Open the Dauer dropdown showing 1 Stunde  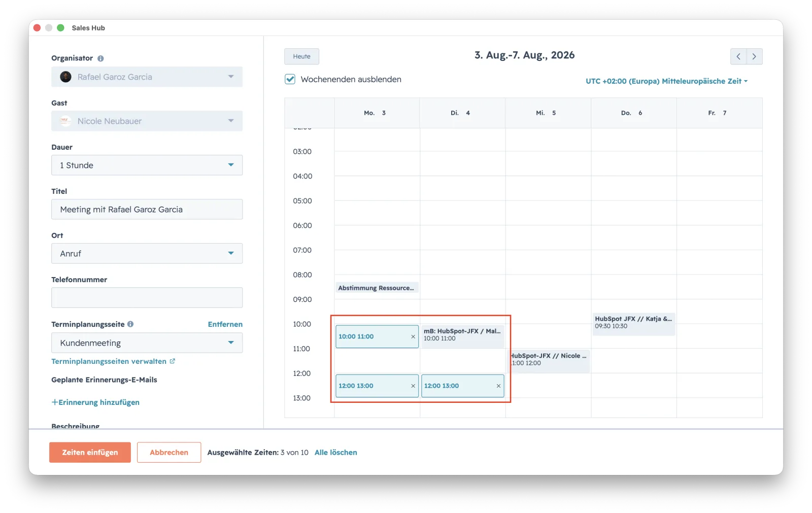[x=147, y=165]
